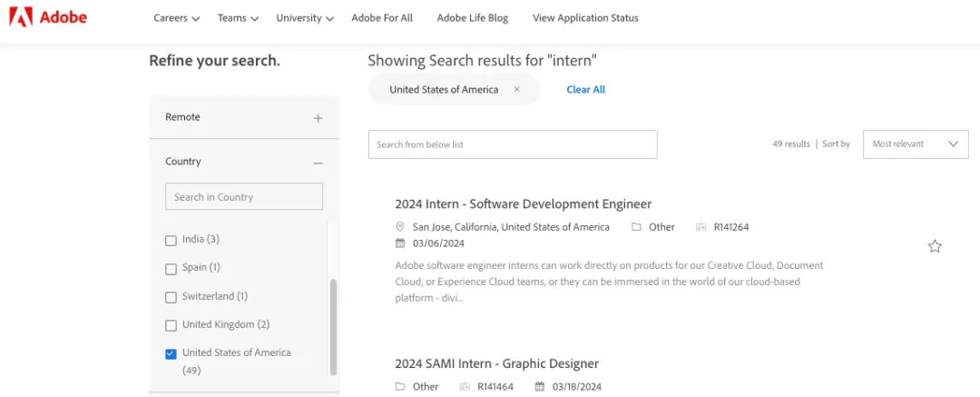Click the Search from below list field
This screenshot has height=397, width=980.
click(513, 144)
